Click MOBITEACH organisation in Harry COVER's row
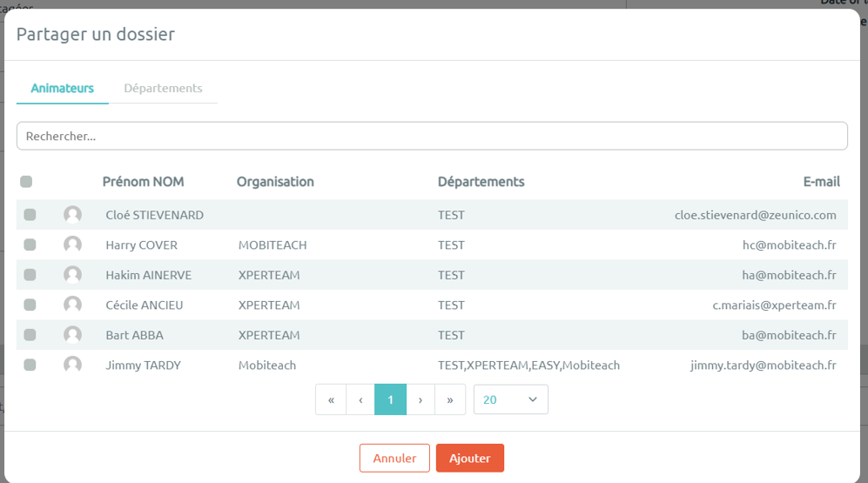Screen dimensions: 868x483 [x=273, y=245]
